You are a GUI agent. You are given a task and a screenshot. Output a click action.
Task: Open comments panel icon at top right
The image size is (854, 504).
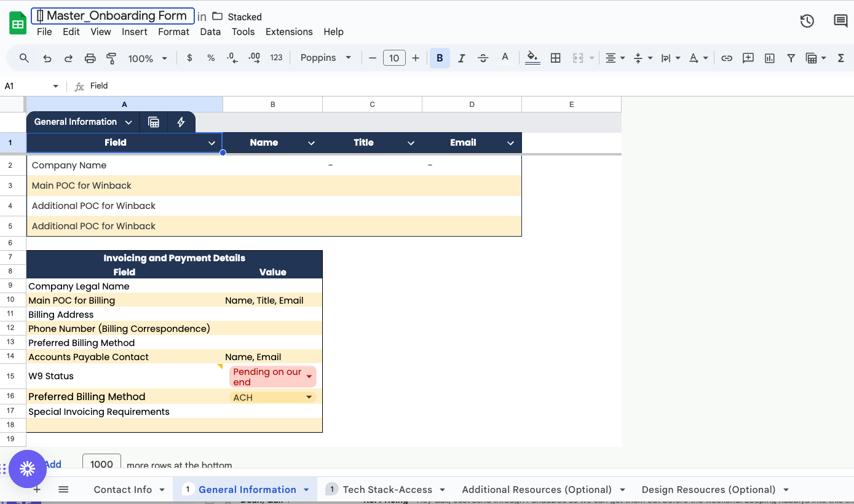(x=840, y=22)
